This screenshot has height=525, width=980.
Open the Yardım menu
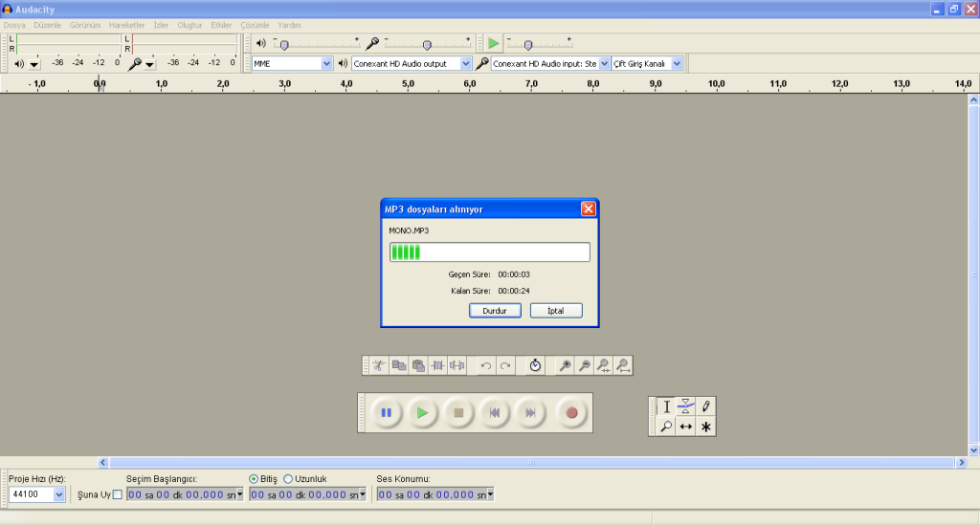(x=289, y=25)
